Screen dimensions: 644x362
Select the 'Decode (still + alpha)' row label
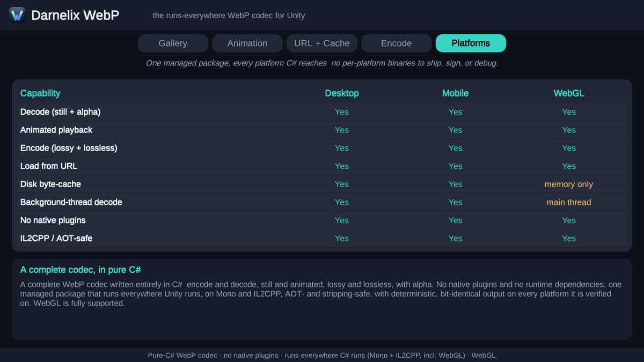tap(61, 112)
